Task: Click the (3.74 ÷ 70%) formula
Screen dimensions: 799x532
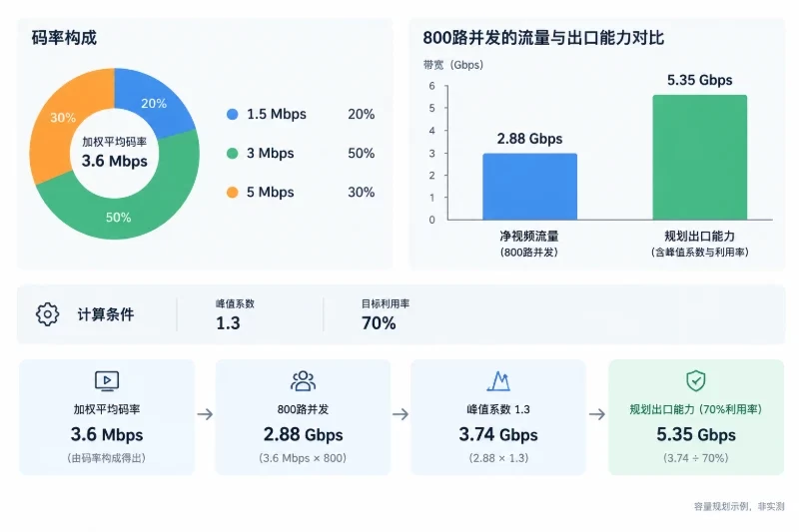Action: click(x=696, y=458)
